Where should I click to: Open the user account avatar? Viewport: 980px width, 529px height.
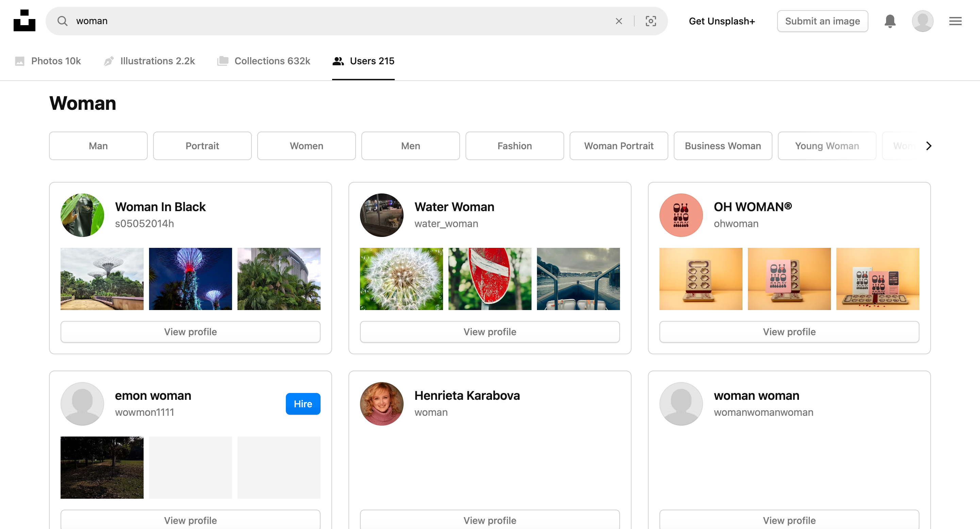tap(922, 21)
